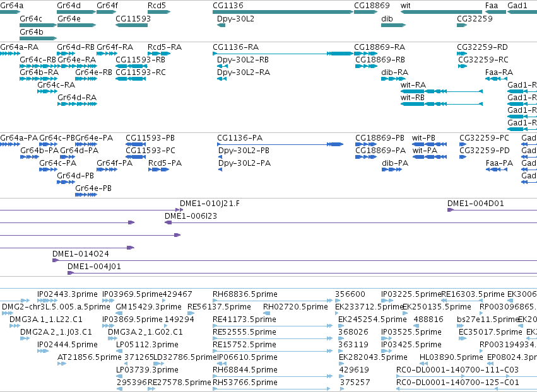Open protein CG11593-PB
The image size is (537, 392).
(x=150, y=138)
